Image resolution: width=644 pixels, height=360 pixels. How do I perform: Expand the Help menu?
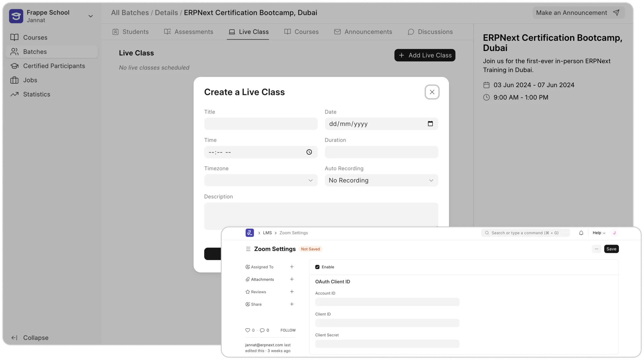point(599,233)
